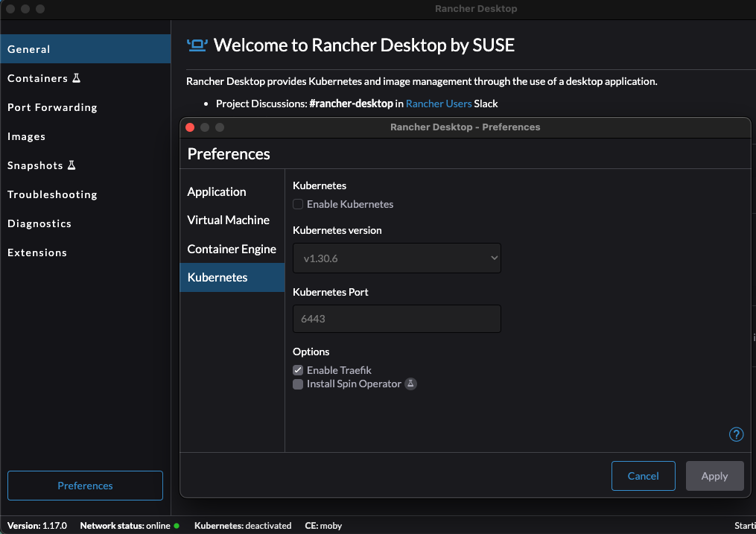Click the green network status indicator

coord(177,526)
